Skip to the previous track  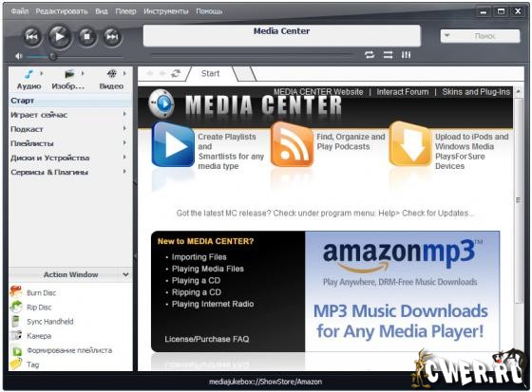click(x=32, y=36)
